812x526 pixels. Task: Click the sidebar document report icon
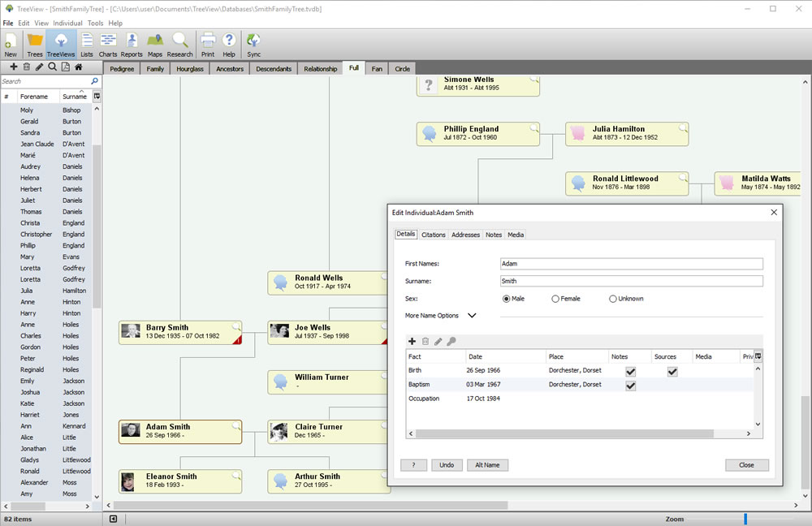click(65, 67)
